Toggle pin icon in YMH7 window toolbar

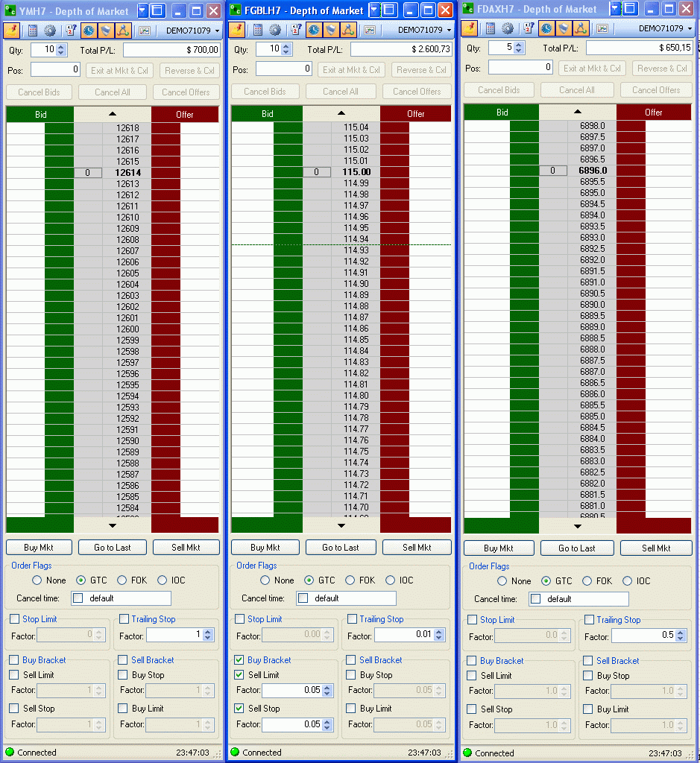(12, 31)
